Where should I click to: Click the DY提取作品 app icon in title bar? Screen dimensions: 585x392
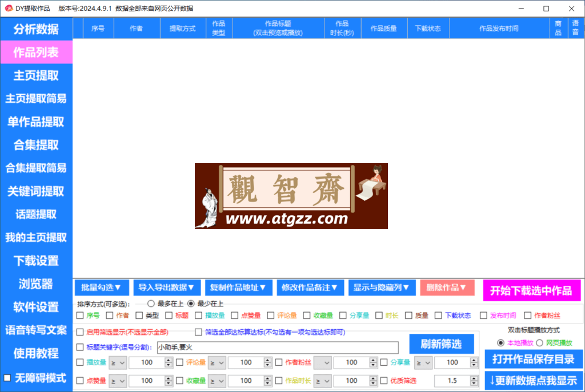click(x=8, y=8)
